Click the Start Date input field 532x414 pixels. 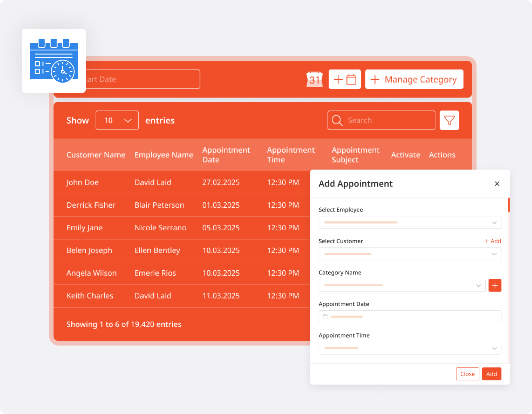tap(143, 79)
